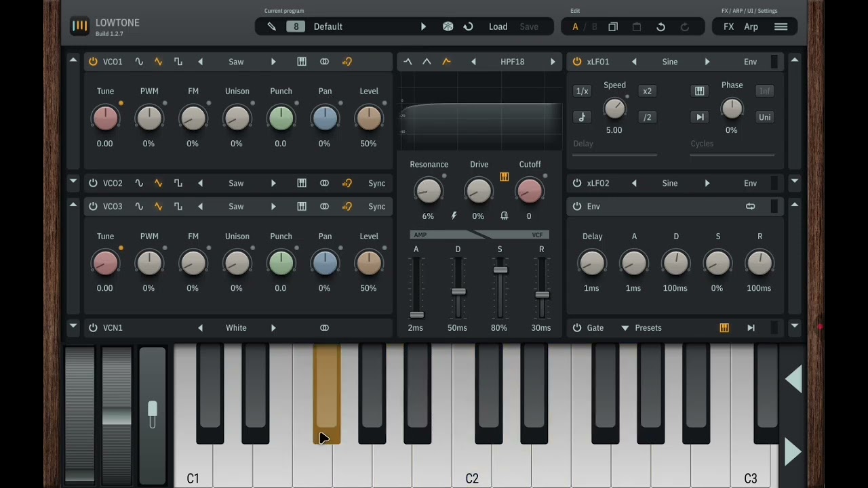The height and width of the screenshot is (488, 868).
Task: Shift keyboard octave with lower right arrow
Action: 792,451
